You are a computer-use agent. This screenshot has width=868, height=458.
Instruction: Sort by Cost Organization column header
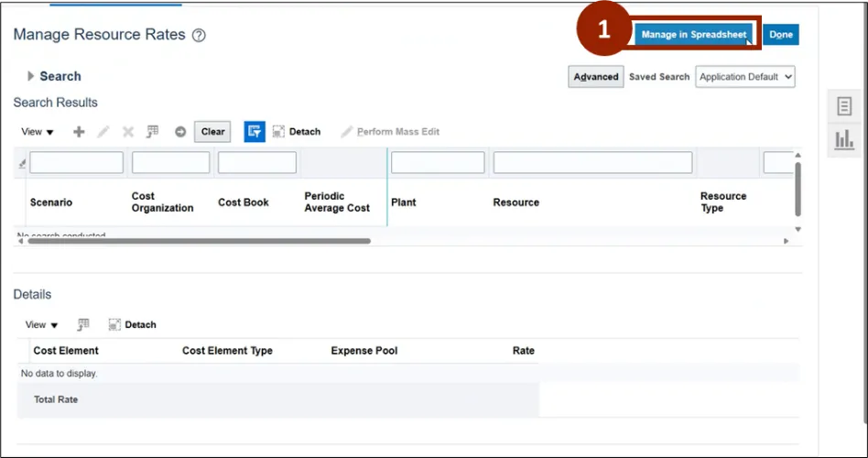coord(162,202)
